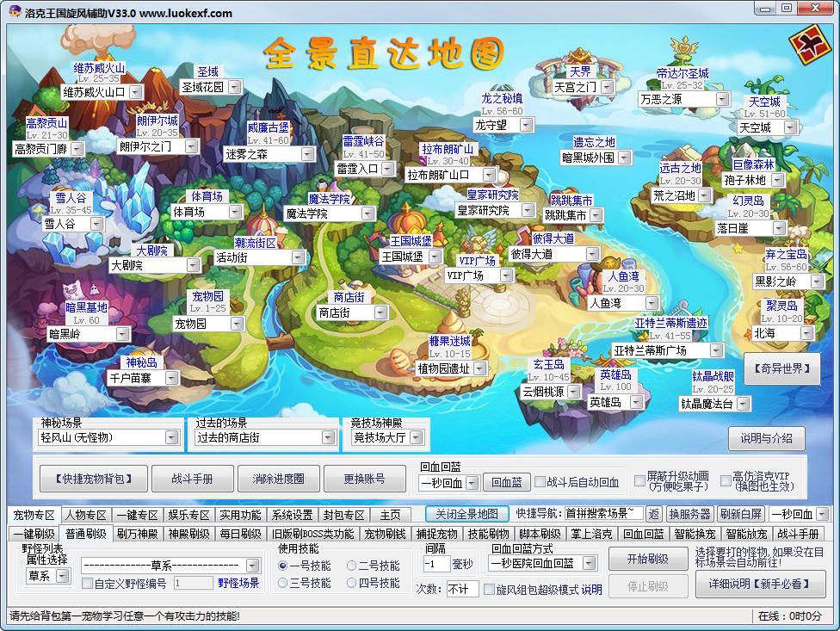Choose the 三号技能 radio button
Viewport: 840px width, 631px height.
283,583
